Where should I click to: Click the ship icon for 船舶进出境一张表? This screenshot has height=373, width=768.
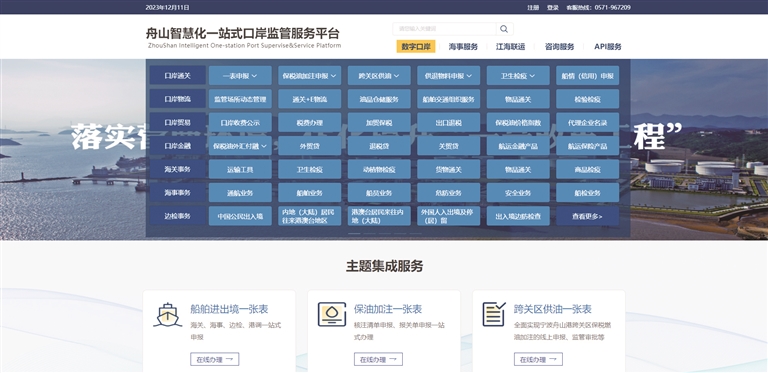pyautogui.click(x=167, y=315)
